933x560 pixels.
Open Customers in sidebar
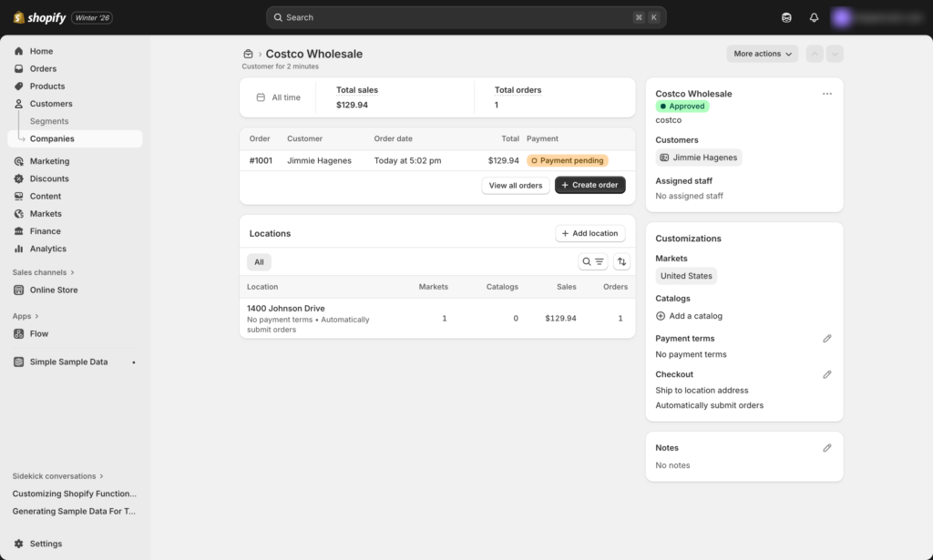(x=75, y=104)
